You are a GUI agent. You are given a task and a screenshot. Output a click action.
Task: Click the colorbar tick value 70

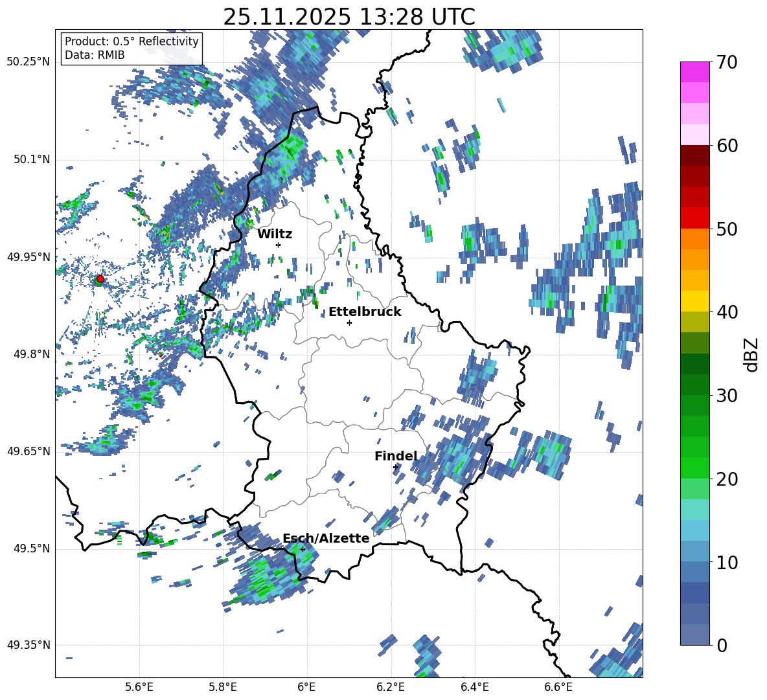(x=726, y=63)
